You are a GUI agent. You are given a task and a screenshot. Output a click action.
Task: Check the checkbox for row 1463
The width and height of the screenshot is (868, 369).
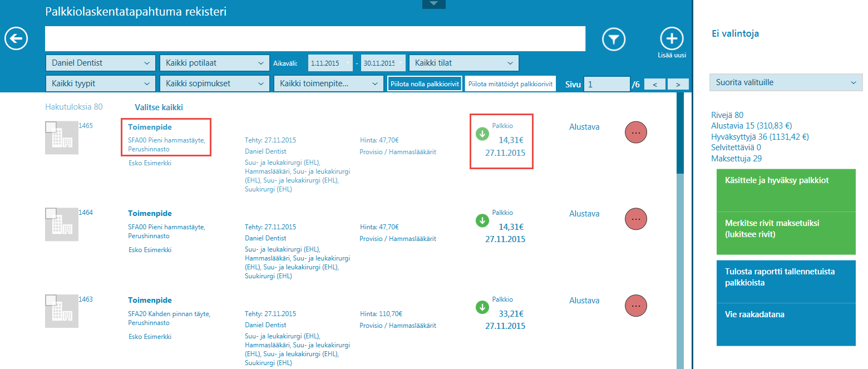50,300
